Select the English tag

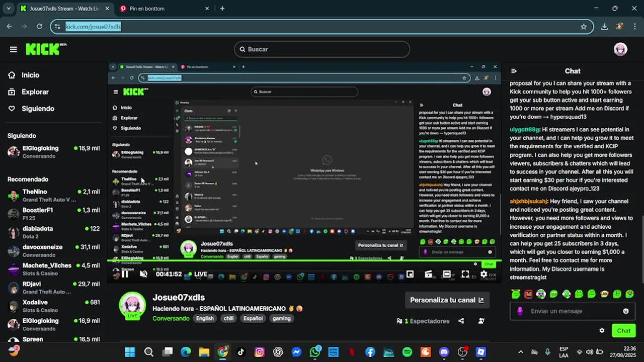pos(205,318)
